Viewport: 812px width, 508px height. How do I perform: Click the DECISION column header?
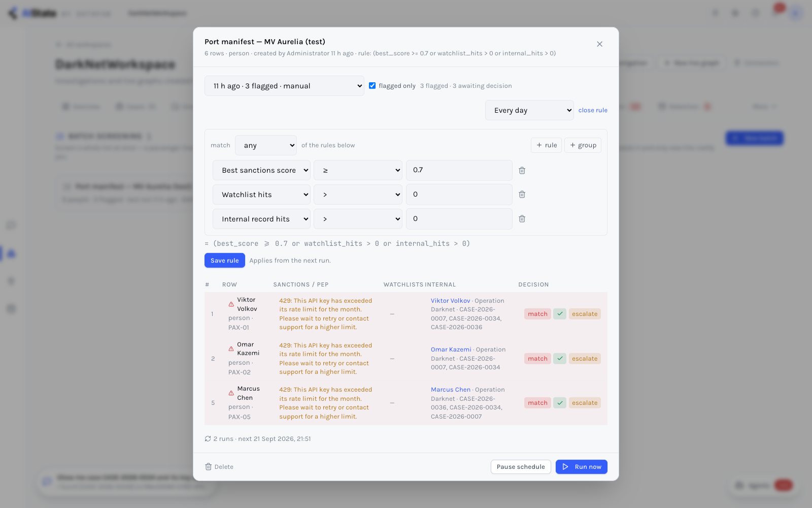(x=533, y=285)
